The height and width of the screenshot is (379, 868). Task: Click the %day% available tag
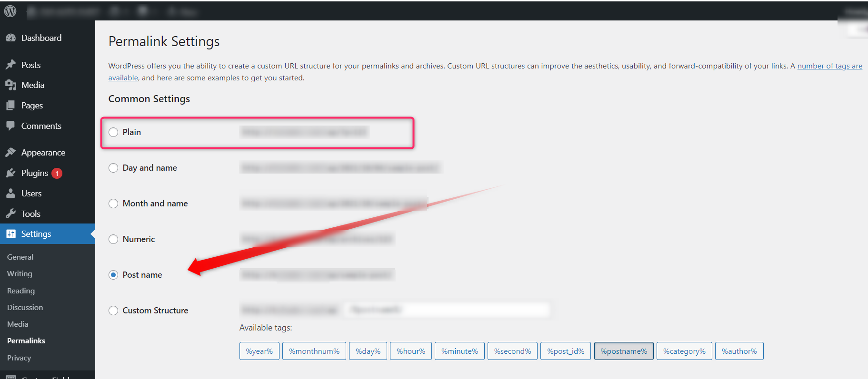click(368, 351)
